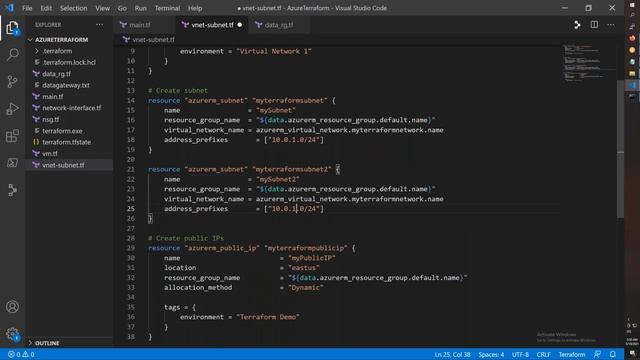Open datagateway.txt in explorer
The width and height of the screenshot is (640, 360).
point(69,85)
